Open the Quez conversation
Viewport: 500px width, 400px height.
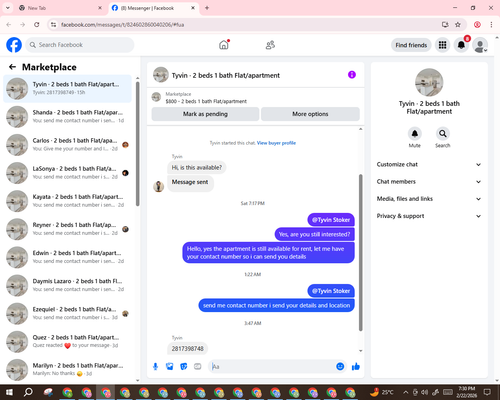[67, 342]
